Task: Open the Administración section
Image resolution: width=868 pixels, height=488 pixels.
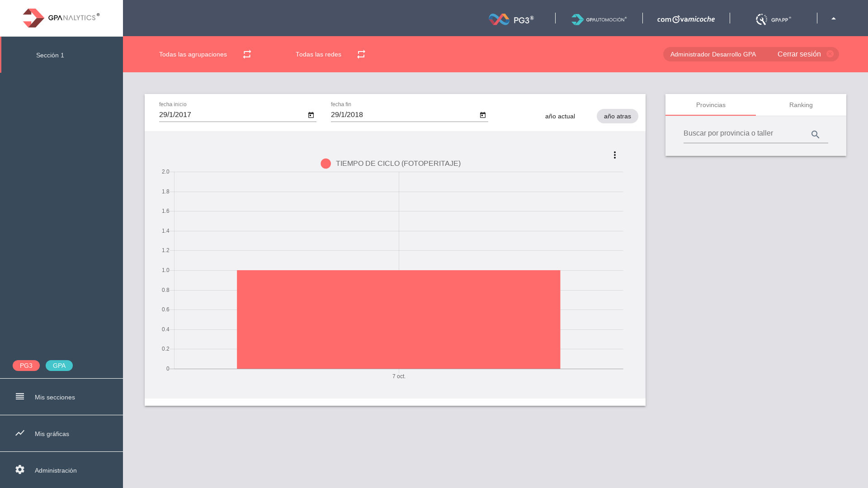Action: click(56, 470)
